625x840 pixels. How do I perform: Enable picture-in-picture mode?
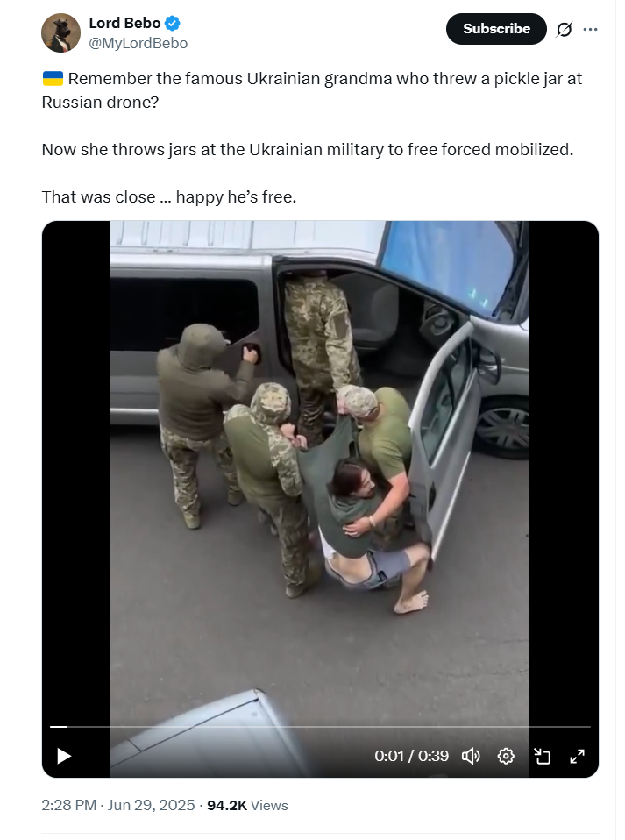[542, 756]
